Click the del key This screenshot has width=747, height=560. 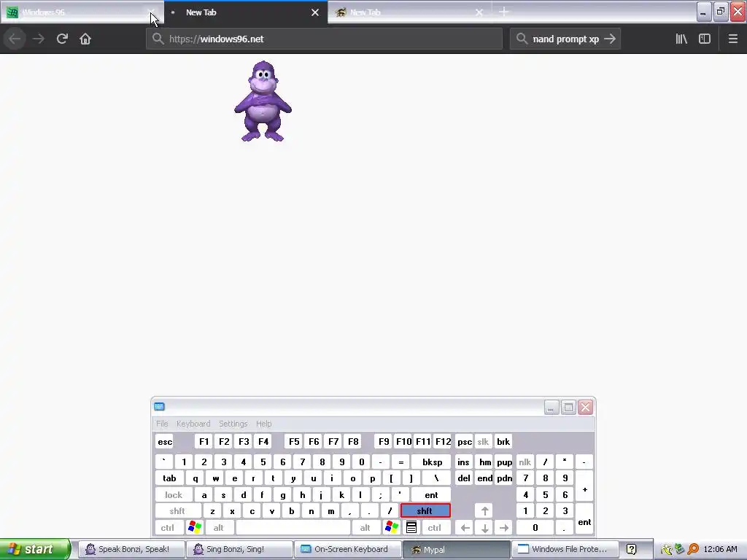(x=464, y=478)
